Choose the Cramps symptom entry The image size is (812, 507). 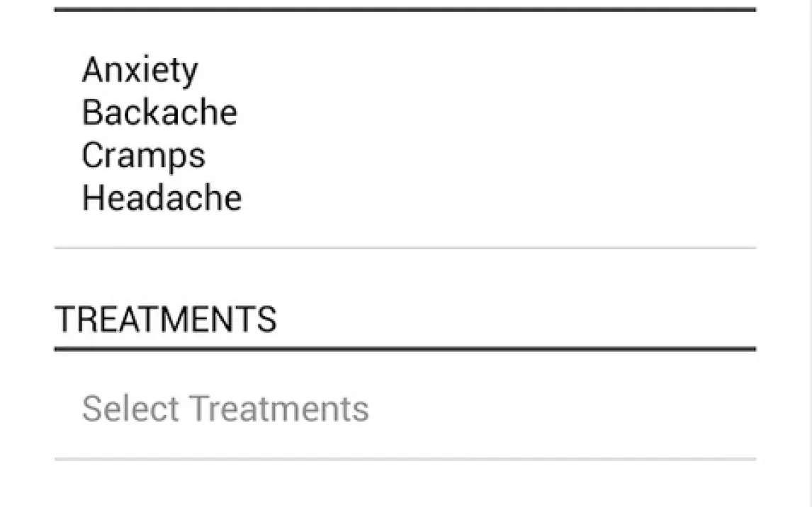(x=143, y=156)
